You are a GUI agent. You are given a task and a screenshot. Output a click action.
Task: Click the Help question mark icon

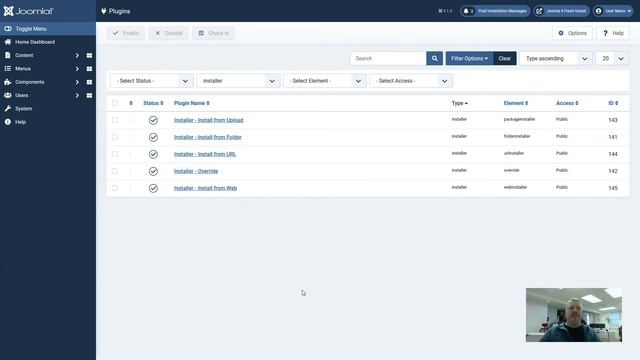(x=605, y=33)
